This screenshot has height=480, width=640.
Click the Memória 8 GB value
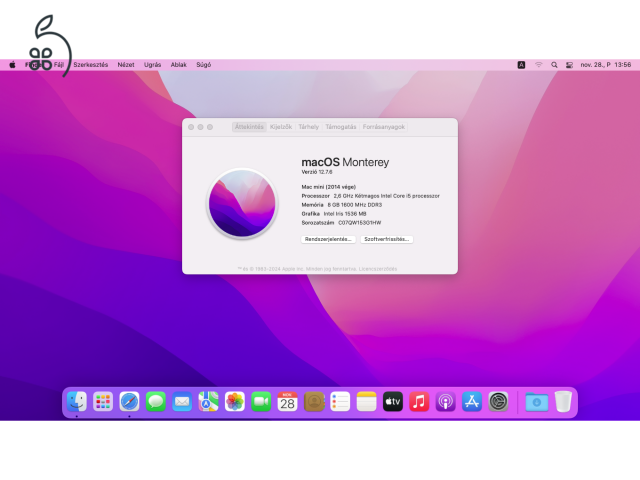(x=355, y=205)
